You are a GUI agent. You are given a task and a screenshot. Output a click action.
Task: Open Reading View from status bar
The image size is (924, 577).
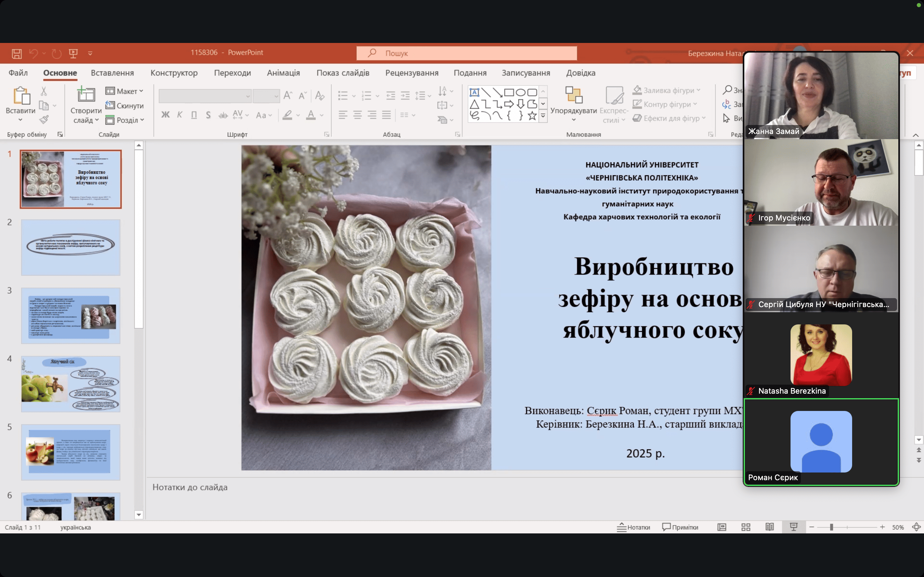pyautogui.click(x=769, y=527)
